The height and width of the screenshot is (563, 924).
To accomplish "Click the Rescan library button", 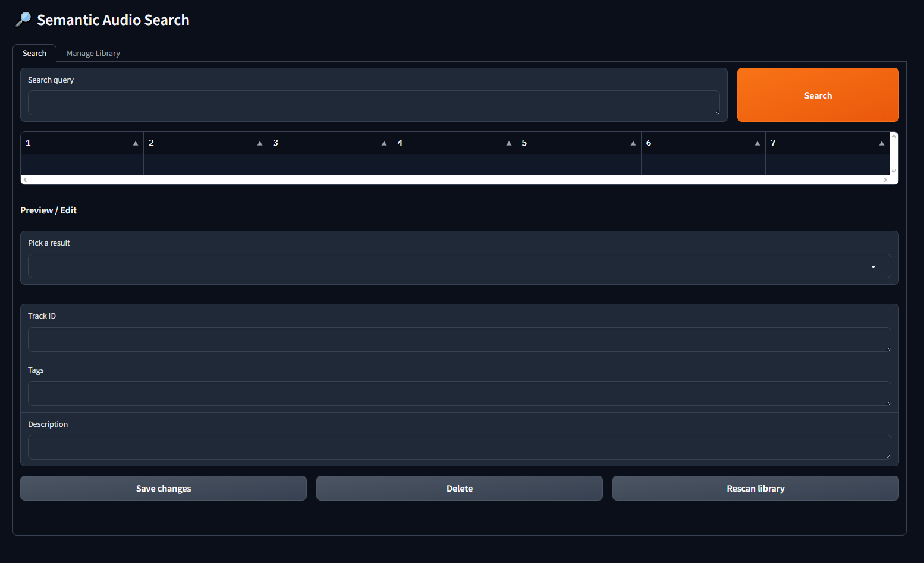I will 755,488.
